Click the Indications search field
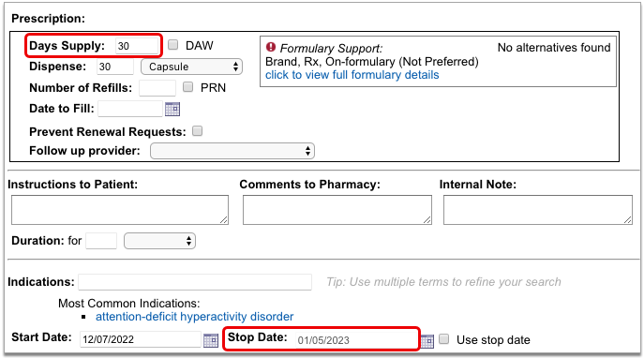Screen dimensions: 644x358 pos(195,282)
